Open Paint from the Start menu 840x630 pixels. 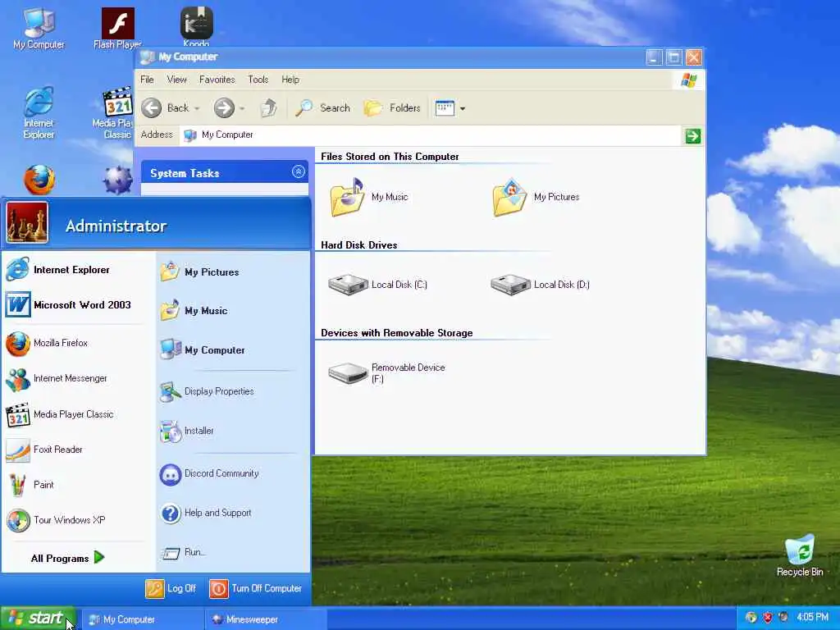point(30,485)
